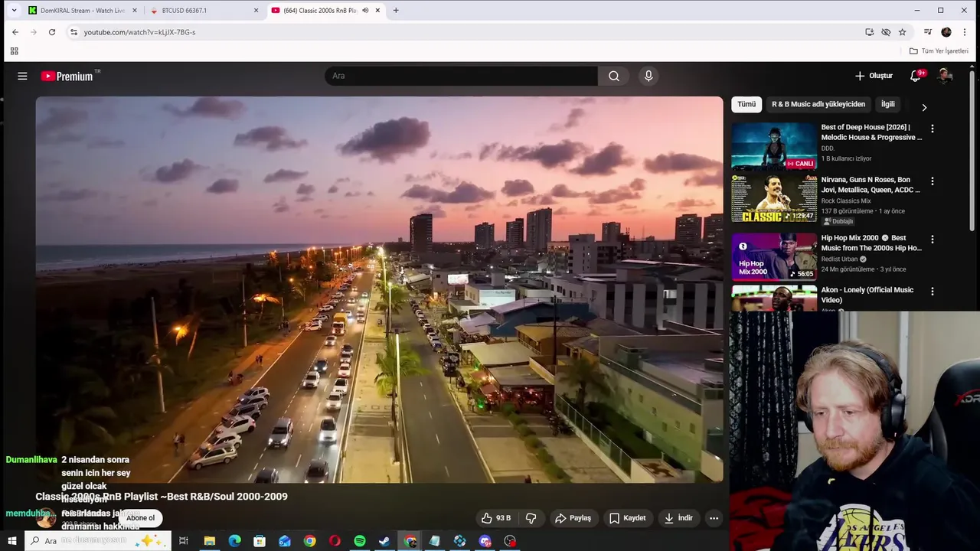Screen dimensions: 980x551
Task: Open Microsoft Edge from taskbar
Action: (x=234, y=541)
